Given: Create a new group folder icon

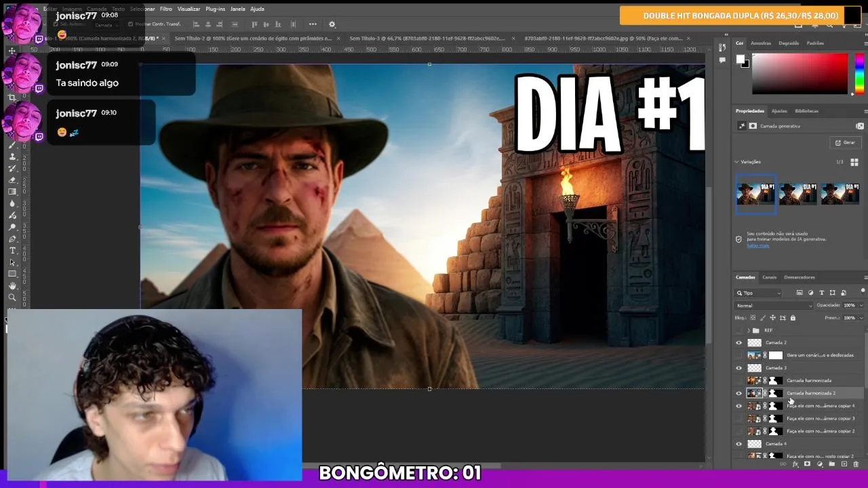Looking at the screenshot, I should coord(831,464).
